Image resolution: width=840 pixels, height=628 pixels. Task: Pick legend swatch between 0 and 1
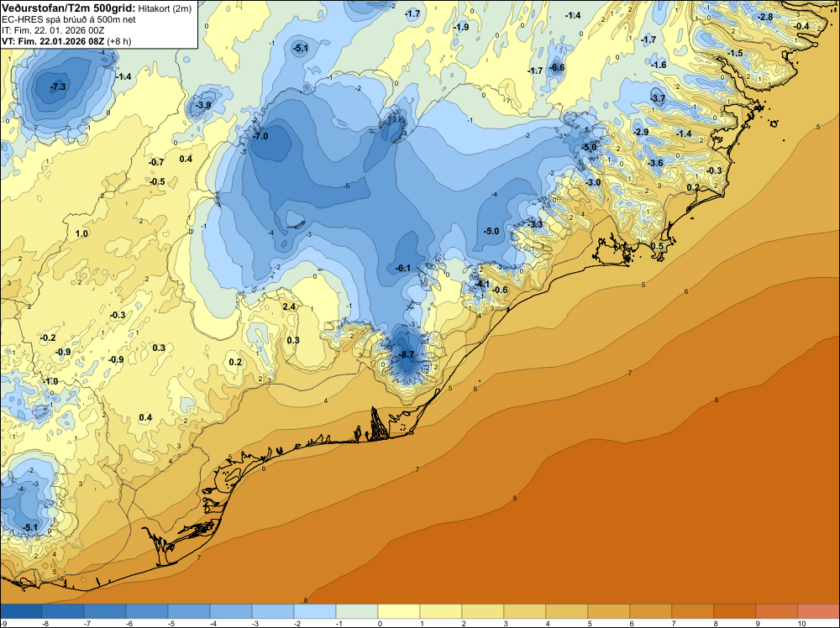[398, 611]
